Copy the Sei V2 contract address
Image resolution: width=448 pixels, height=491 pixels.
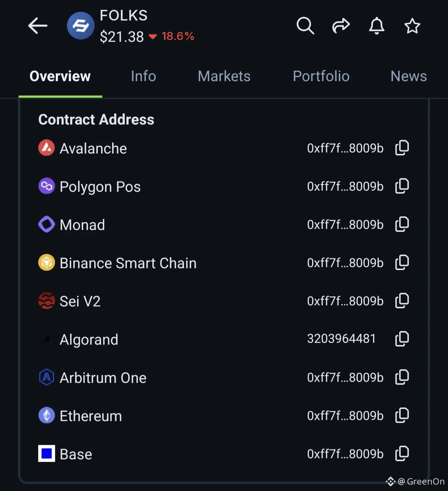coord(402,301)
